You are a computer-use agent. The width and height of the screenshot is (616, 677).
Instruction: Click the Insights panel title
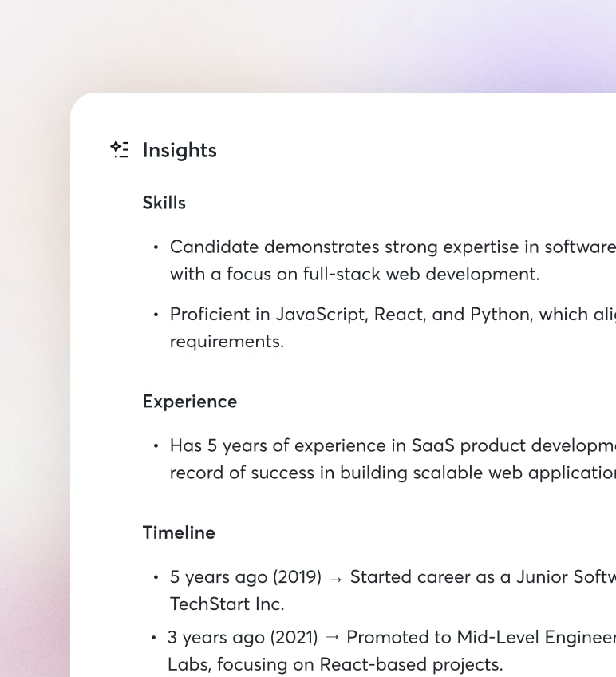pyautogui.click(x=180, y=150)
